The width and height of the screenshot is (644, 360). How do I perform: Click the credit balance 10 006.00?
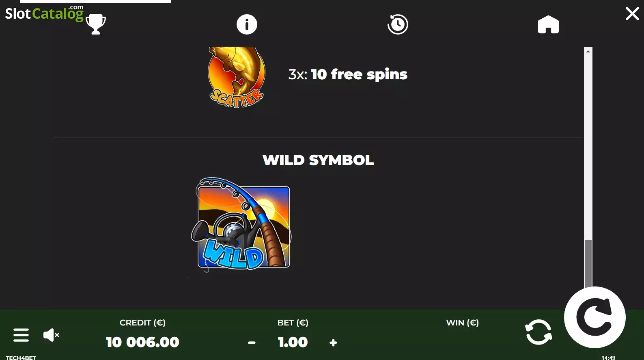point(142,342)
